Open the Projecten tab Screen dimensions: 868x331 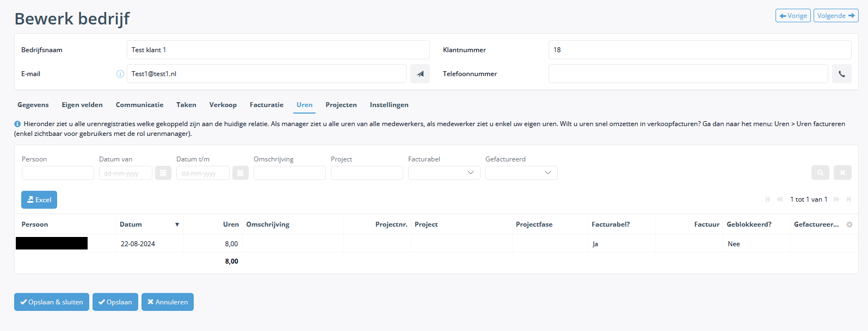pyautogui.click(x=341, y=105)
